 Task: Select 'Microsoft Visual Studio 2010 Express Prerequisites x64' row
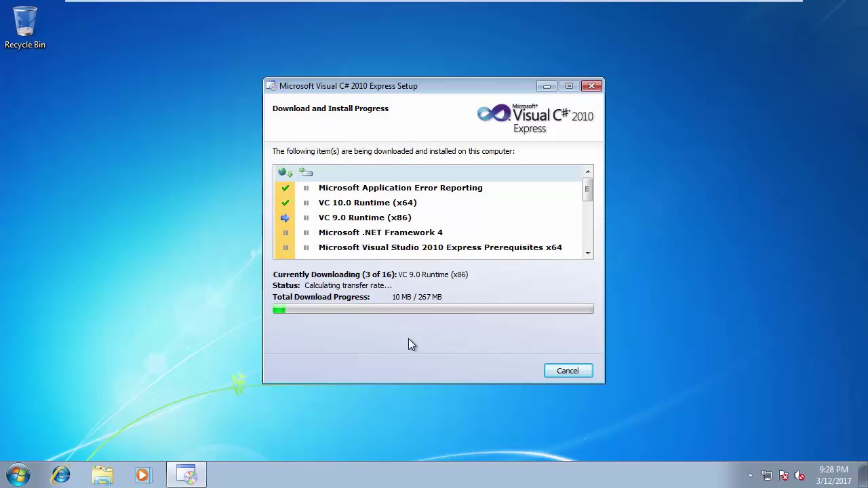(428, 247)
